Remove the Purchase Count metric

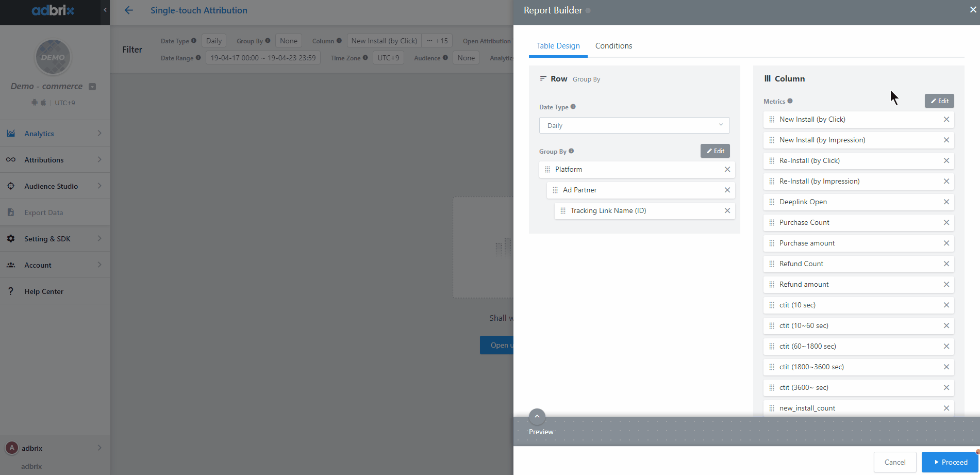[x=946, y=222]
